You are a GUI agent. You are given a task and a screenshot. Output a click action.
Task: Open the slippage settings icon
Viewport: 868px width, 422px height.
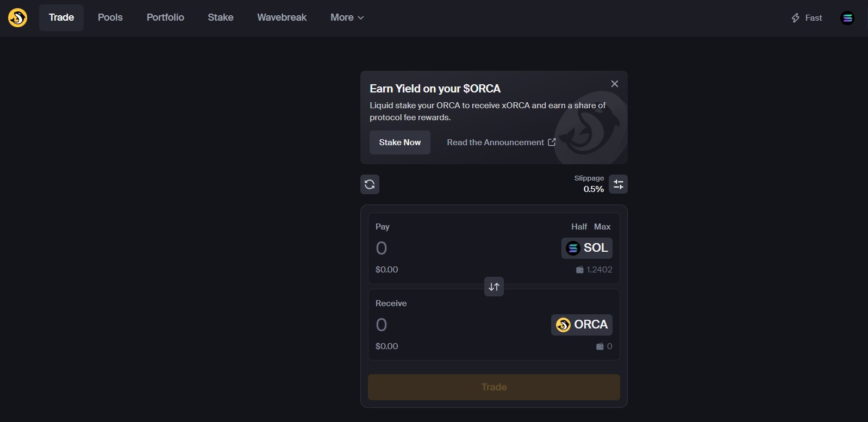(x=618, y=184)
